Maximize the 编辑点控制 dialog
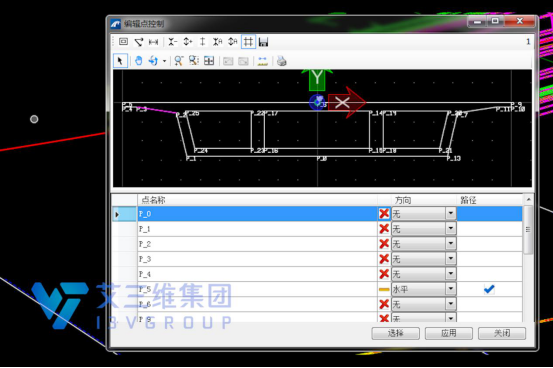The image size is (553, 368). pyautogui.click(x=495, y=21)
